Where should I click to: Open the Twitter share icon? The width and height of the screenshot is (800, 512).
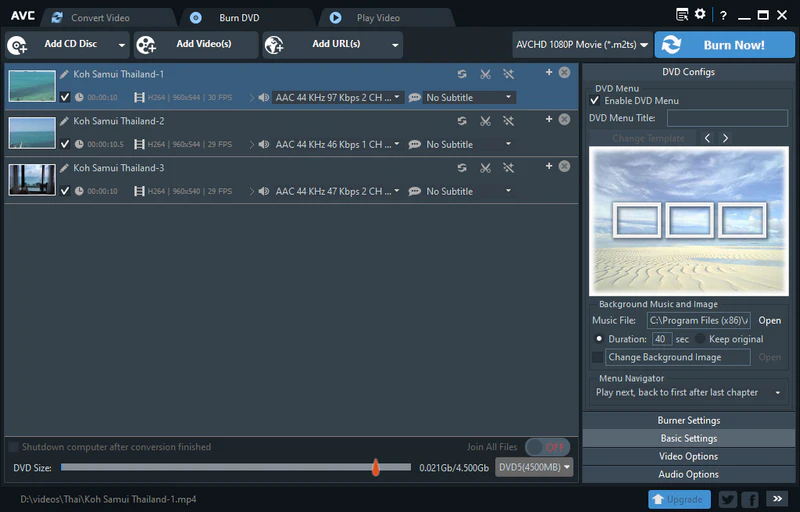[x=727, y=499]
